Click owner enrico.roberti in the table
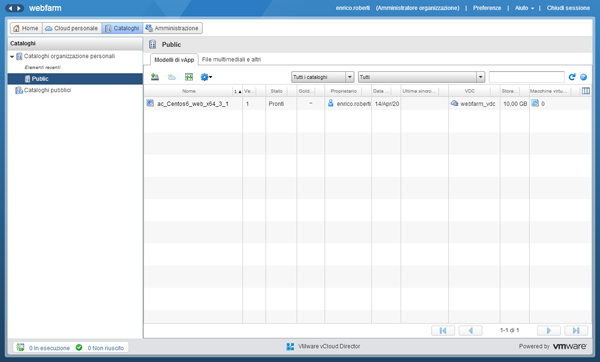 353,104
